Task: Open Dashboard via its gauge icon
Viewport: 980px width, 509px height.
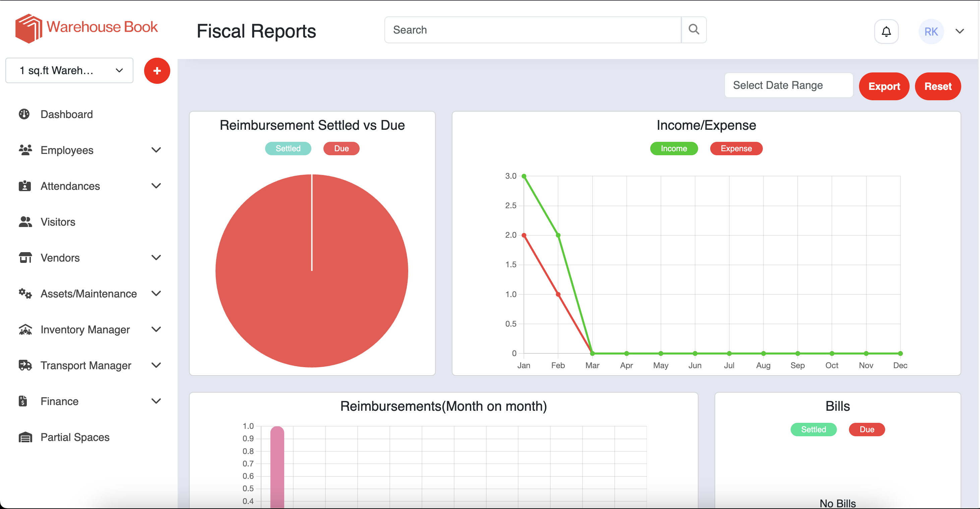Action: click(x=24, y=114)
